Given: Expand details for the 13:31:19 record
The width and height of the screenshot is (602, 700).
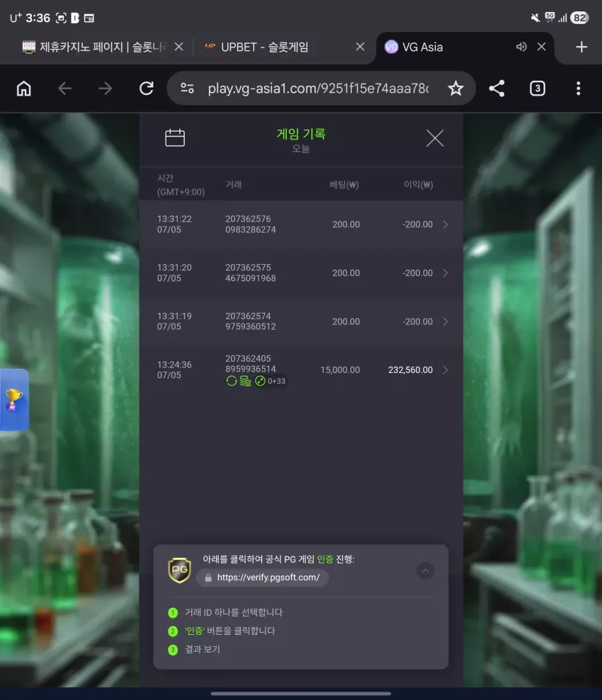Looking at the screenshot, I should [445, 321].
